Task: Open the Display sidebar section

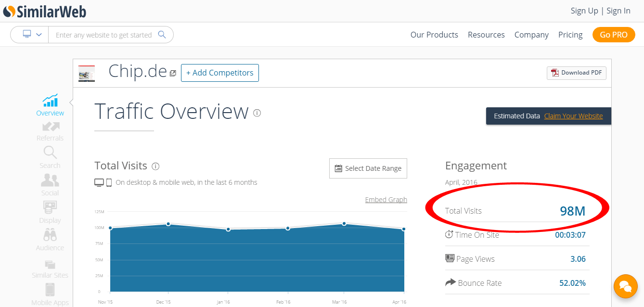Action: click(x=50, y=212)
